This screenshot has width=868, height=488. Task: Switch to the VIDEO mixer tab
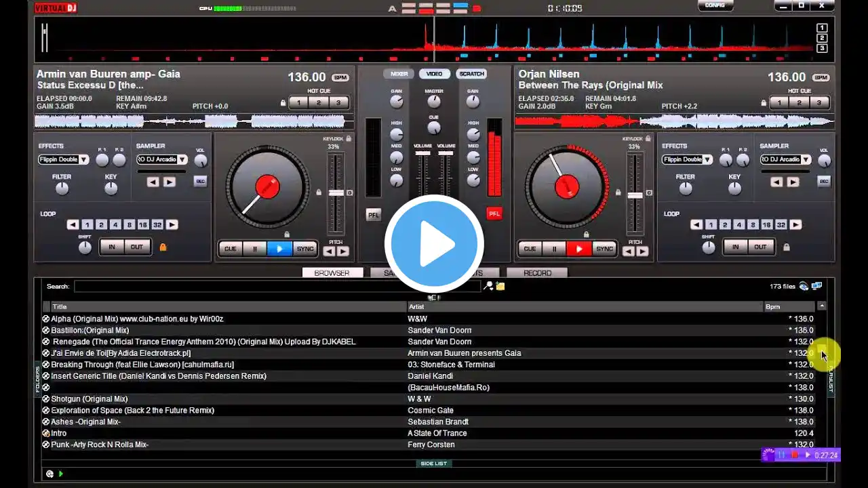(434, 74)
